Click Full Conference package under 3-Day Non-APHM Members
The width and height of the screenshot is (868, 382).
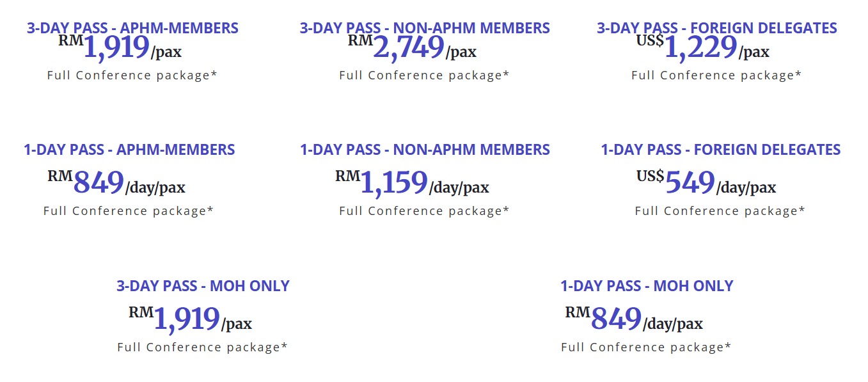coord(424,76)
